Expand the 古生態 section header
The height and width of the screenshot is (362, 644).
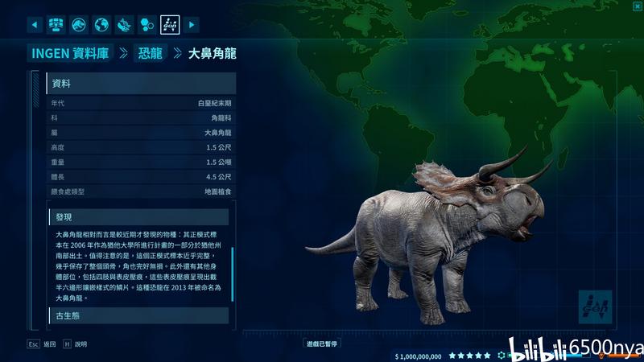tap(138, 315)
